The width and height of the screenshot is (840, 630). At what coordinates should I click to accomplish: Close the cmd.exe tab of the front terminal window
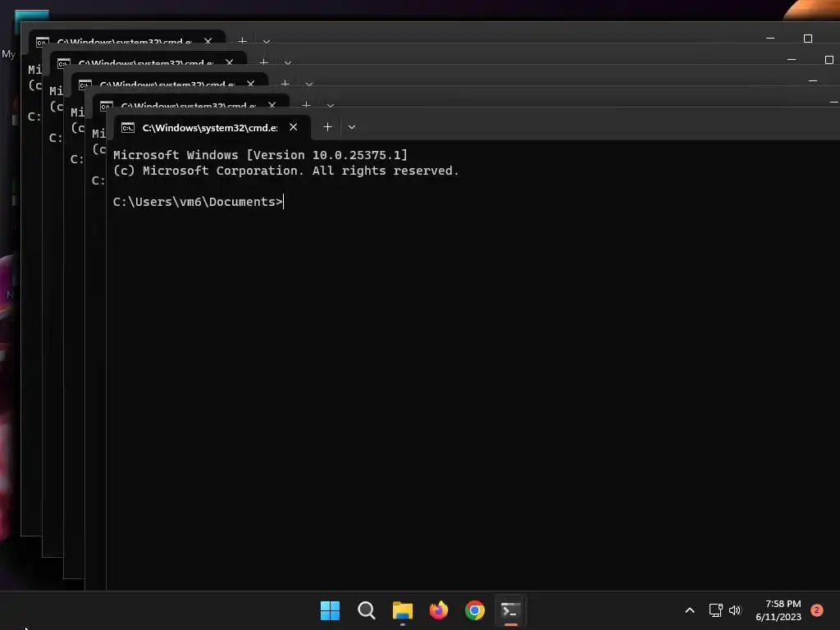coord(293,127)
